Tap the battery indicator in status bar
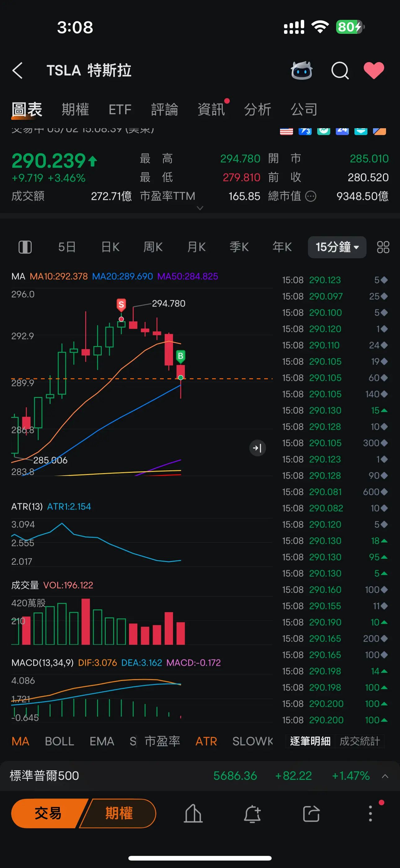The height and width of the screenshot is (868, 400). coord(350,27)
